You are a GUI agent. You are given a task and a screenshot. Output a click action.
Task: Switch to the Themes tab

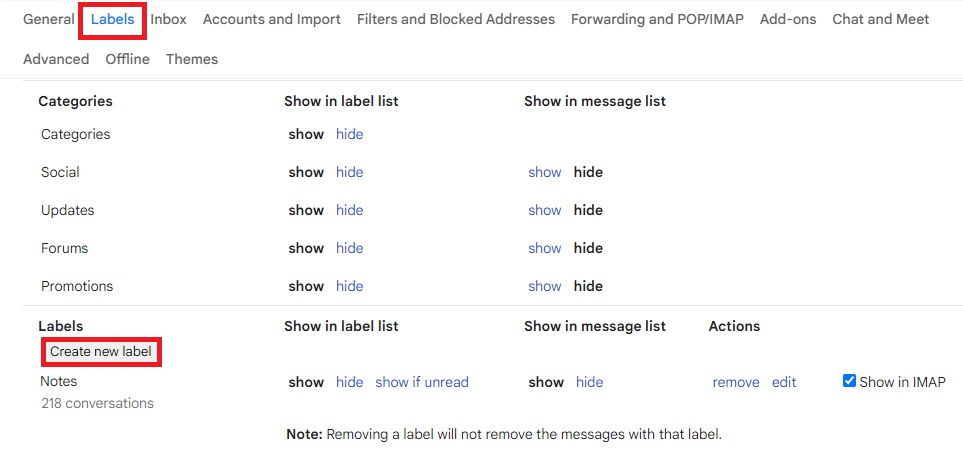point(192,59)
